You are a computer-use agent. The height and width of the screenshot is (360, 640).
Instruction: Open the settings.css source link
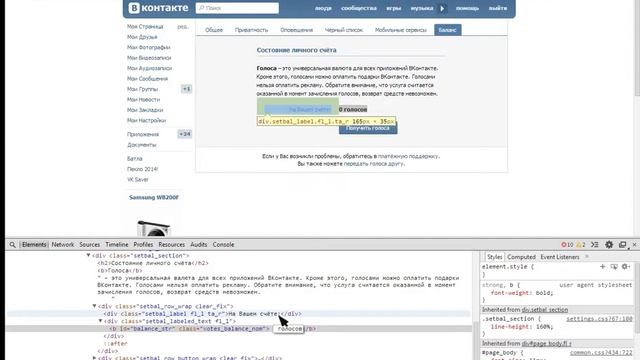(x=599, y=319)
